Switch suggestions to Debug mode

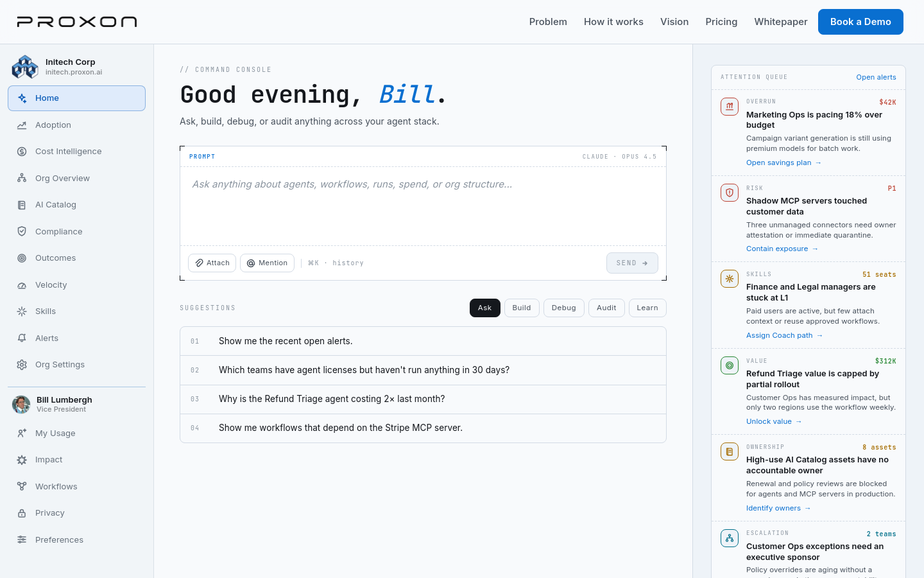click(x=564, y=308)
